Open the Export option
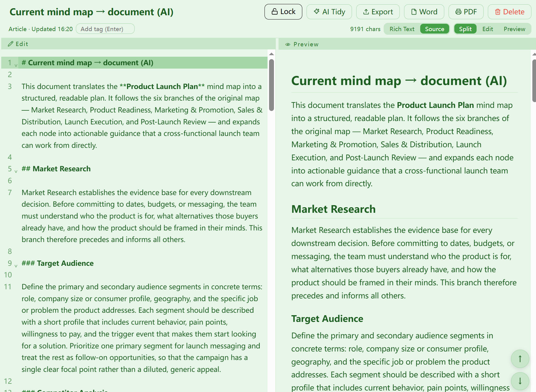The width and height of the screenshot is (536, 392). 378,12
